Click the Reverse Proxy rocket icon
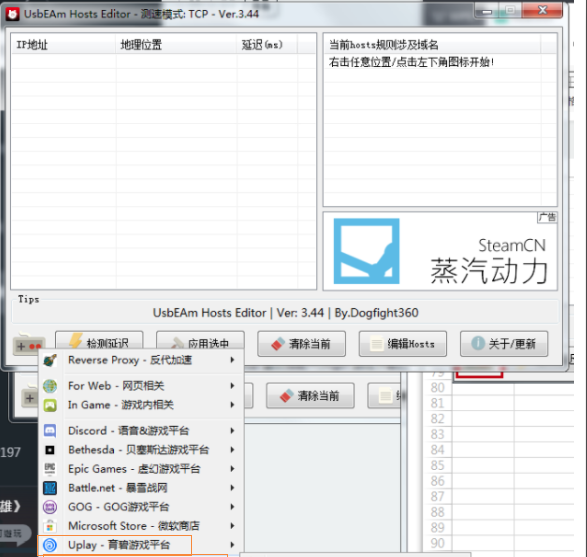Image resolution: width=587 pixels, height=557 pixels. (x=50, y=360)
